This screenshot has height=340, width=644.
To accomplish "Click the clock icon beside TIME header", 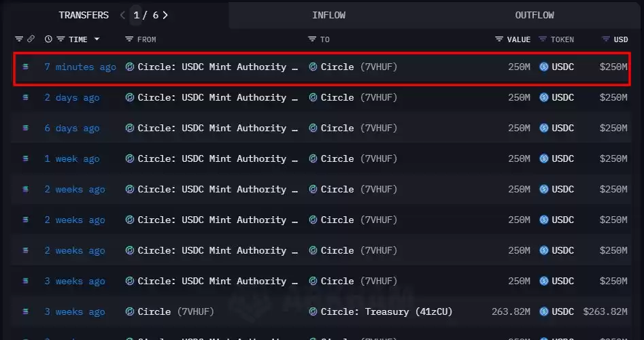I will (x=48, y=39).
